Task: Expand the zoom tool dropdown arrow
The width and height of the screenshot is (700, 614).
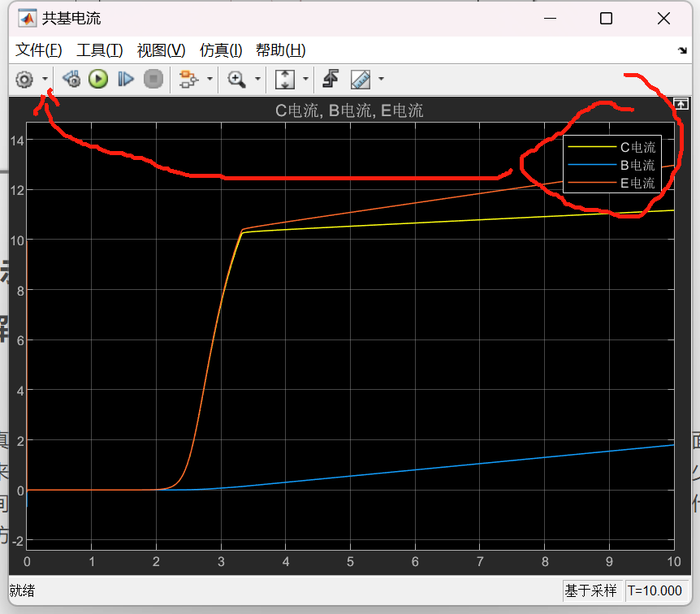Action: pos(257,79)
